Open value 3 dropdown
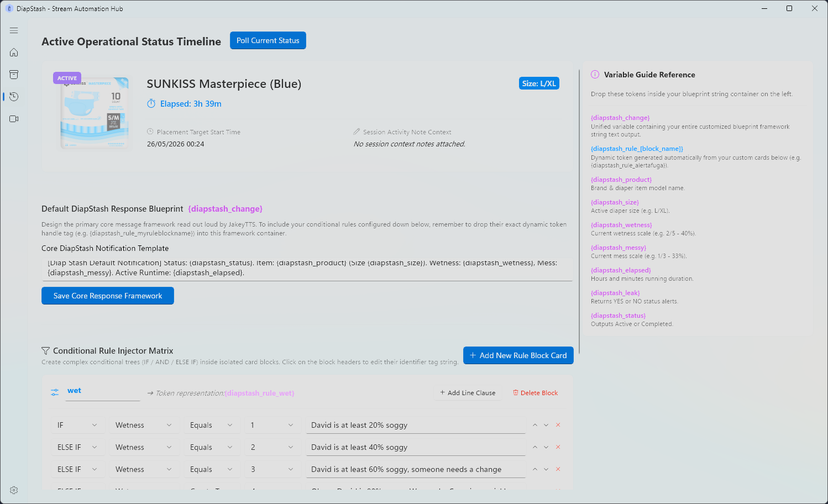This screenshot has height=504, width=828. point(272,469)
